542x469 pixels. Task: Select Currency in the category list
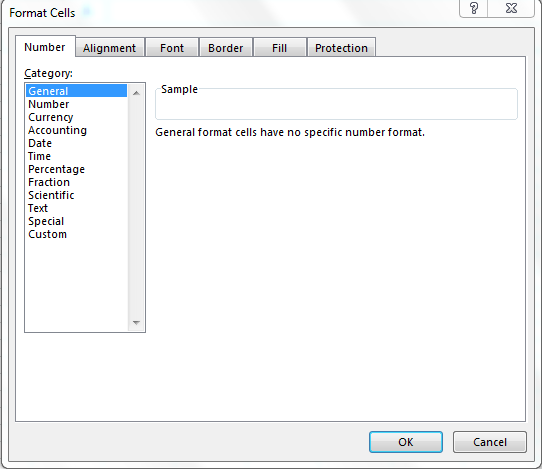[51, 117]
